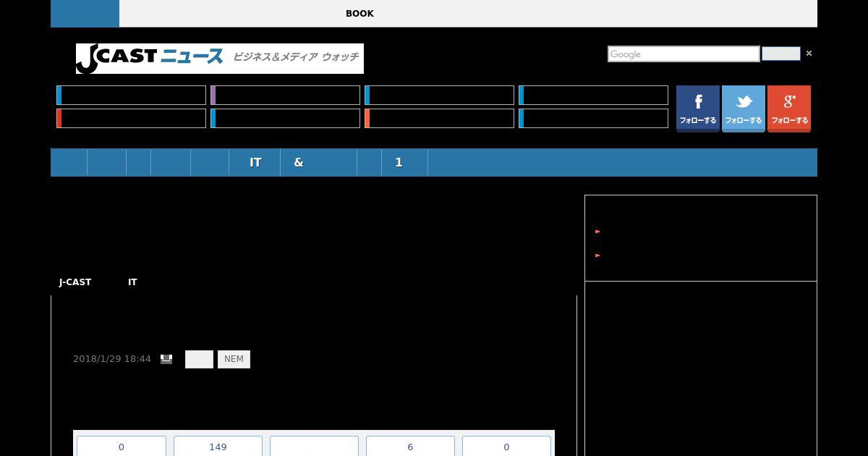
Task: Clear search with the small x icon
Action: (x=809, y=54)
